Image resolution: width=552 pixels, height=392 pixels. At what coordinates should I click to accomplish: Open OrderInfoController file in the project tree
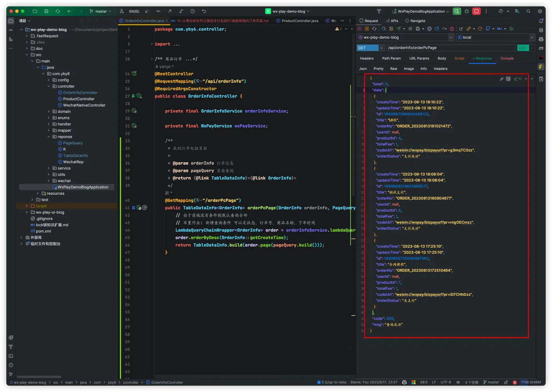80,93
